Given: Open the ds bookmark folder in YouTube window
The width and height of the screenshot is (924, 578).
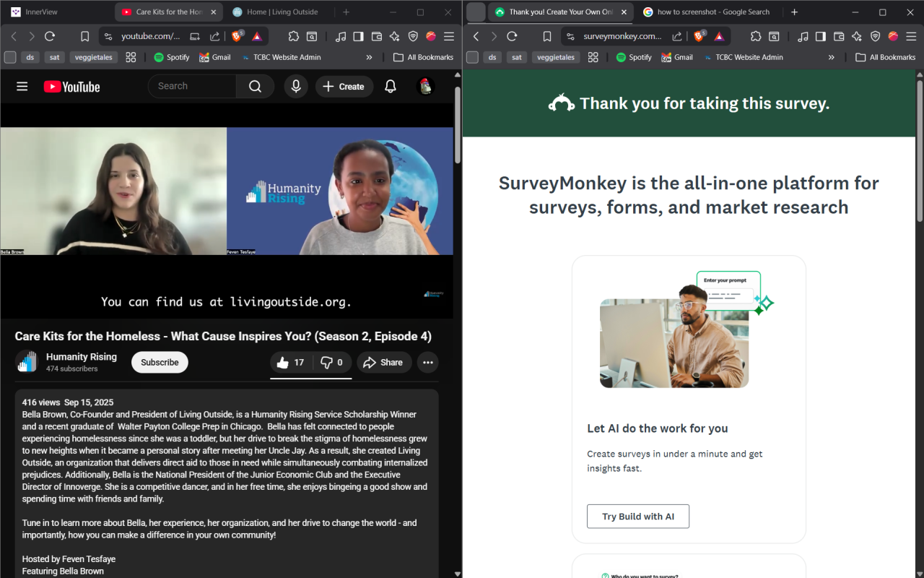Looking at the screenshot, I should coord(30,57).
